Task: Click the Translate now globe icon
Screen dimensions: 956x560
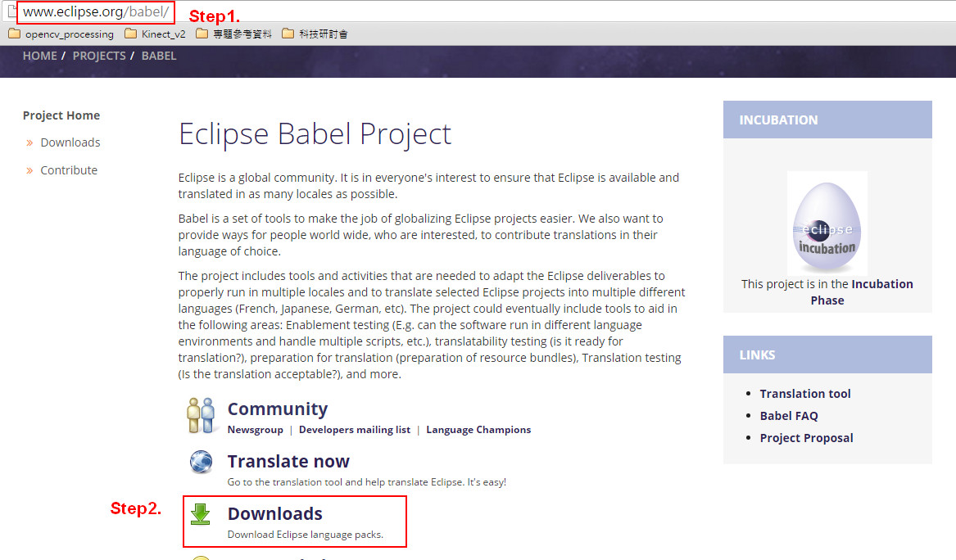Action: click(201, 462)
